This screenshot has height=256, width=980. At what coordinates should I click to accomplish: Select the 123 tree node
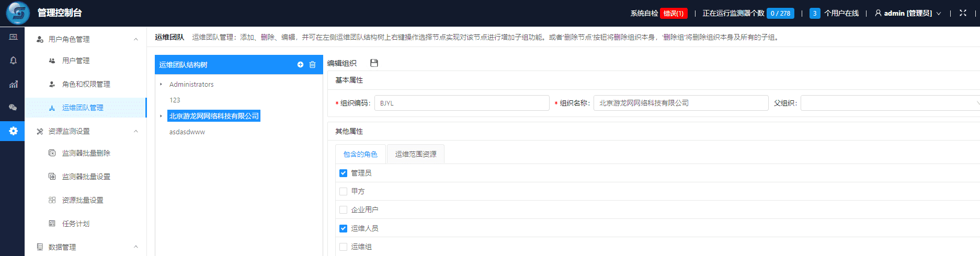click(x=175, y=100)
